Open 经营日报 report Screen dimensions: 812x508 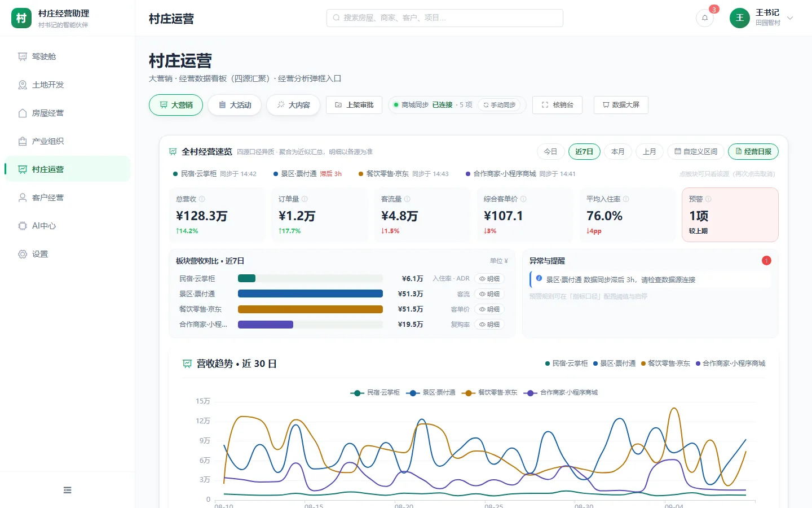(753, 151)
